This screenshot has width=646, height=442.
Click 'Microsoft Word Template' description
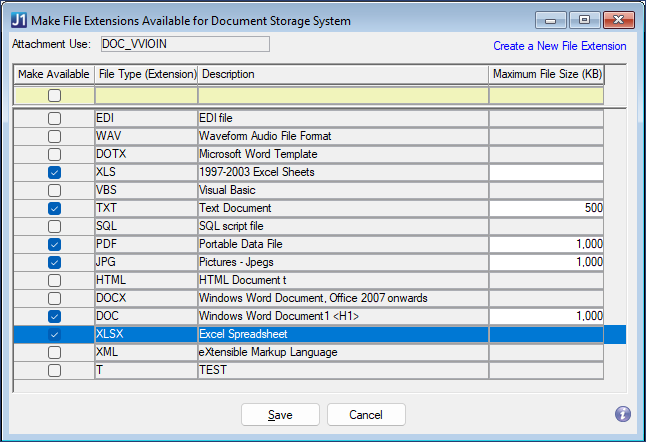tap(343, 154)
